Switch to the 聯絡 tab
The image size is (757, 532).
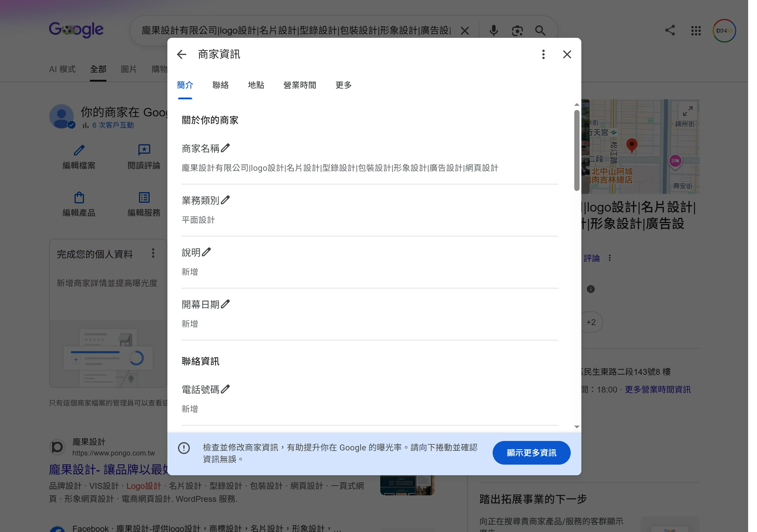click(x=223, y=86)
